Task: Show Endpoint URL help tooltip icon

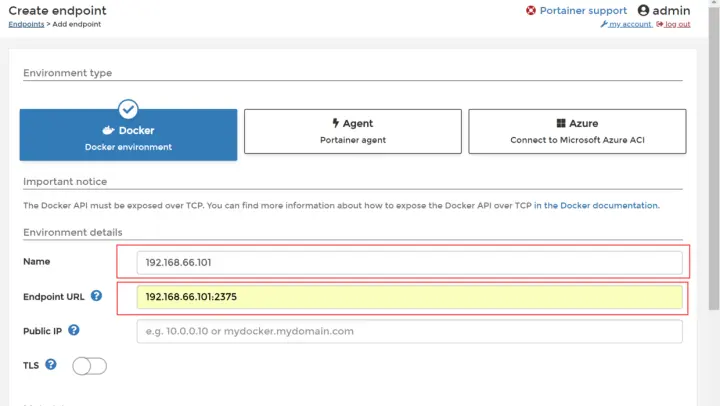Action: [x=96, y=296]
